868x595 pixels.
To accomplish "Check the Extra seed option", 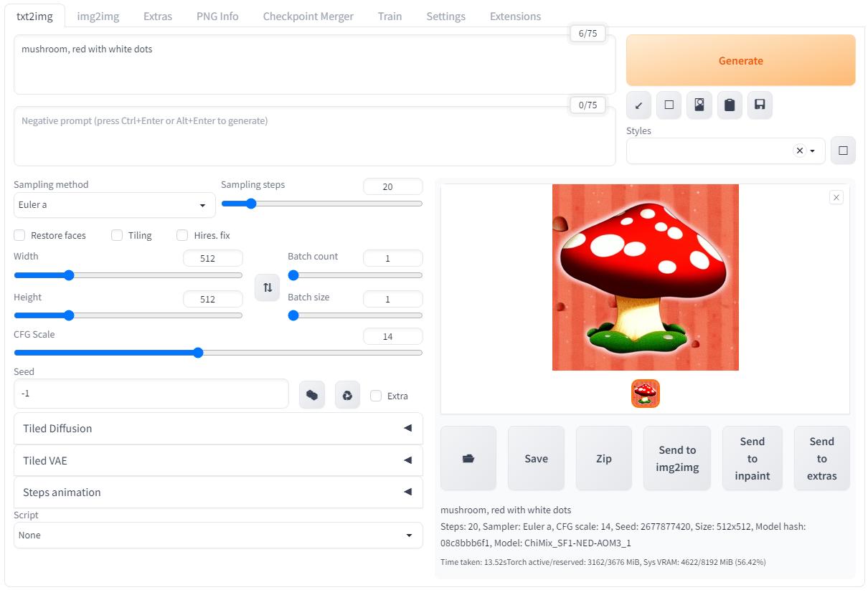I will (x=376, y=396).
